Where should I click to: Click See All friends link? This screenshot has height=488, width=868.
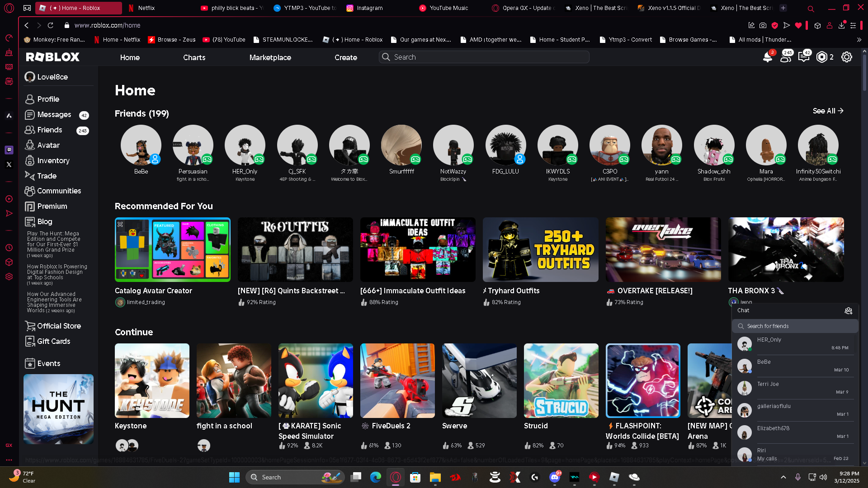click(828, 111)
